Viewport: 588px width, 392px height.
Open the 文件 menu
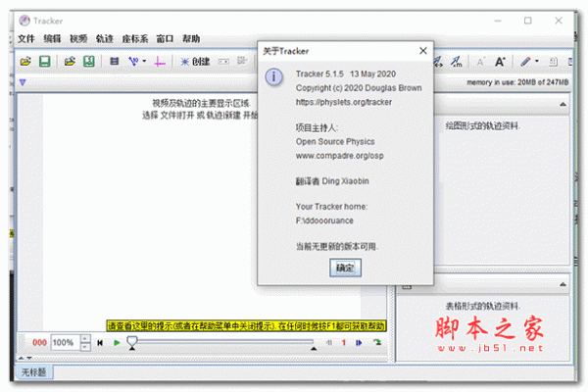[26, 38]
